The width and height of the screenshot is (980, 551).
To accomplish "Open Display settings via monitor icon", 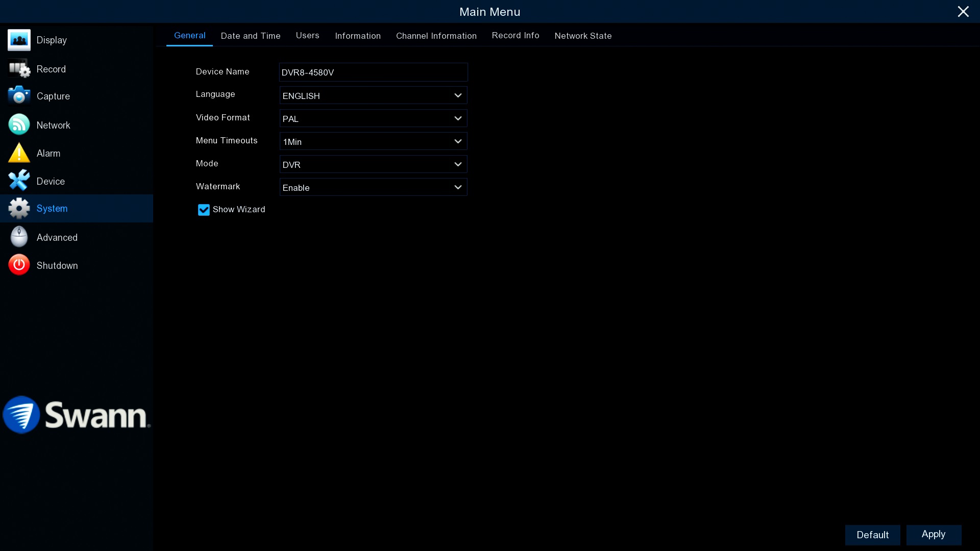I will point(19,40).
